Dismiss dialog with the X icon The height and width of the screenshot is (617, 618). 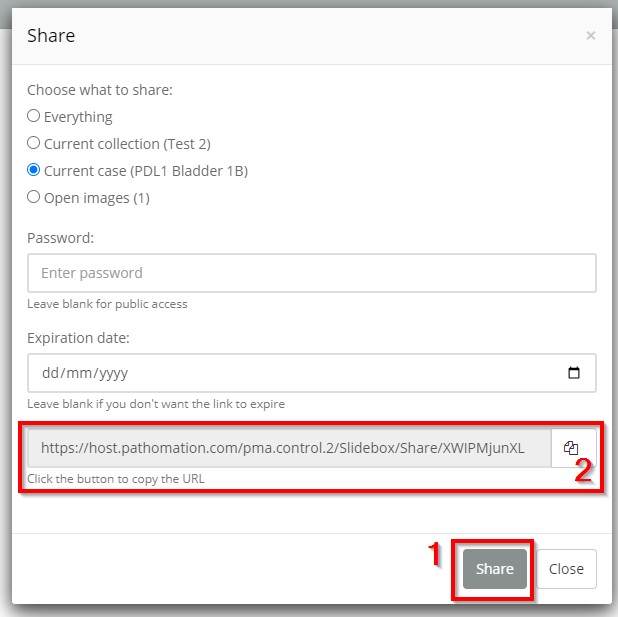point(590,36)
